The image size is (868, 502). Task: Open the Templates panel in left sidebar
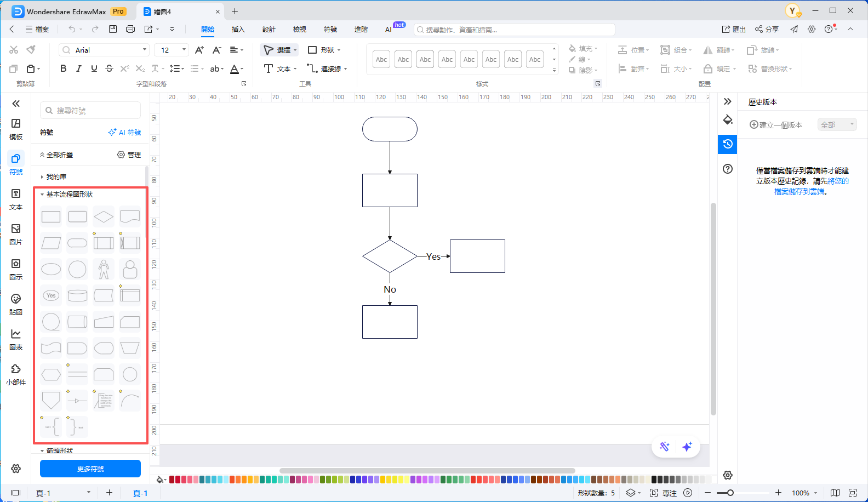tap(16, 129)
